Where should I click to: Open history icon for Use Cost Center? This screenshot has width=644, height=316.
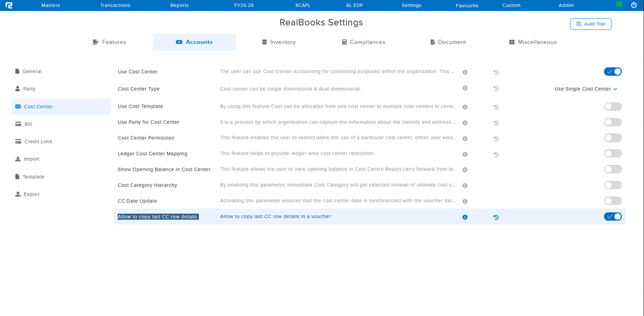tap(496, 72)
